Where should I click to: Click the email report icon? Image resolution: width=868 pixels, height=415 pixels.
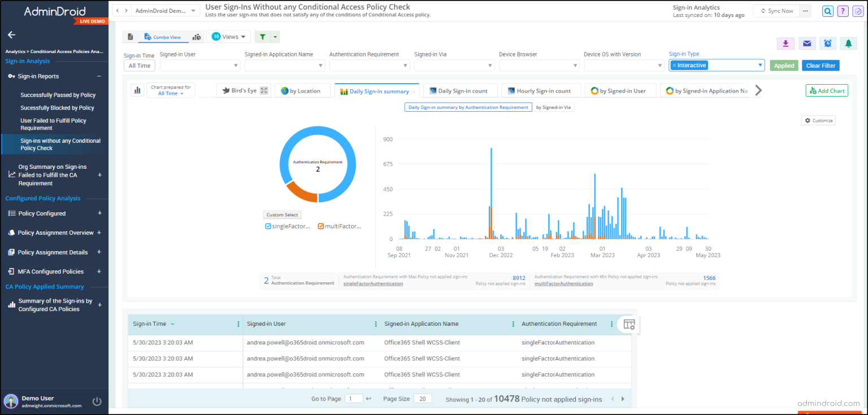(x=806, y=43)
